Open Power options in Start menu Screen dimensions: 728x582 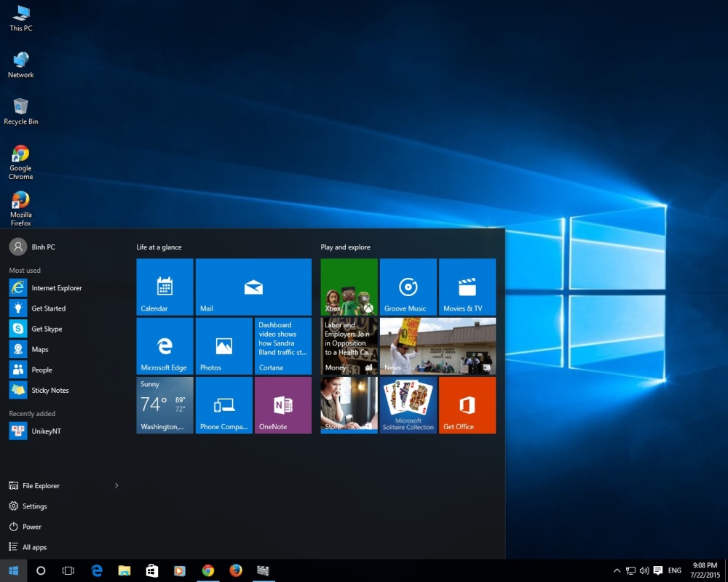[x=31, y=527]
